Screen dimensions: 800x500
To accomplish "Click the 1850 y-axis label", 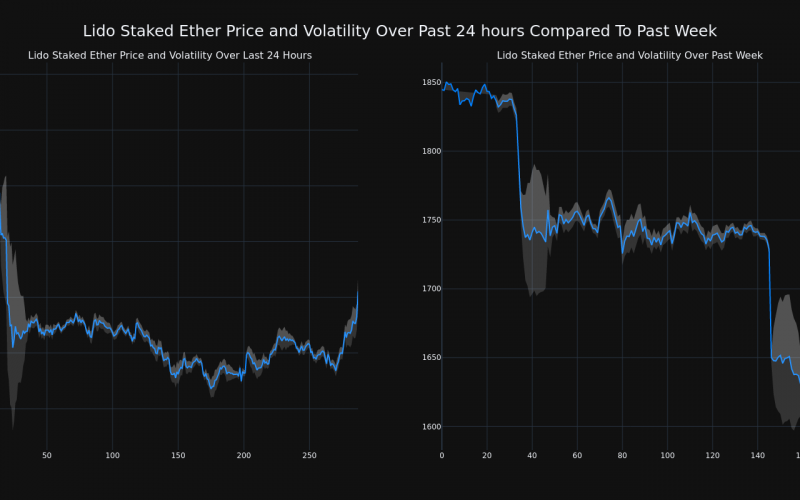I will tap(431, 82).
